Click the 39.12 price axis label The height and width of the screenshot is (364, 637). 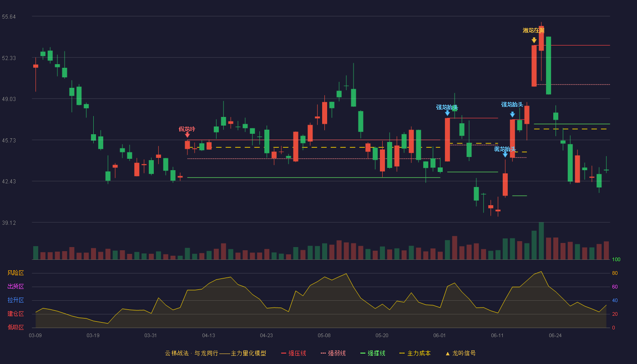pos(9,223)
